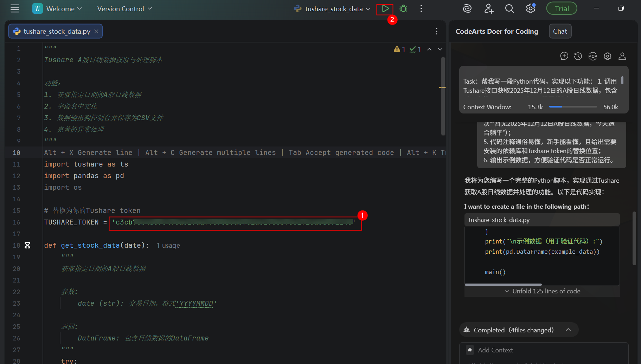
Task: Click the add user account icon
Action: [x=488, y=9]
